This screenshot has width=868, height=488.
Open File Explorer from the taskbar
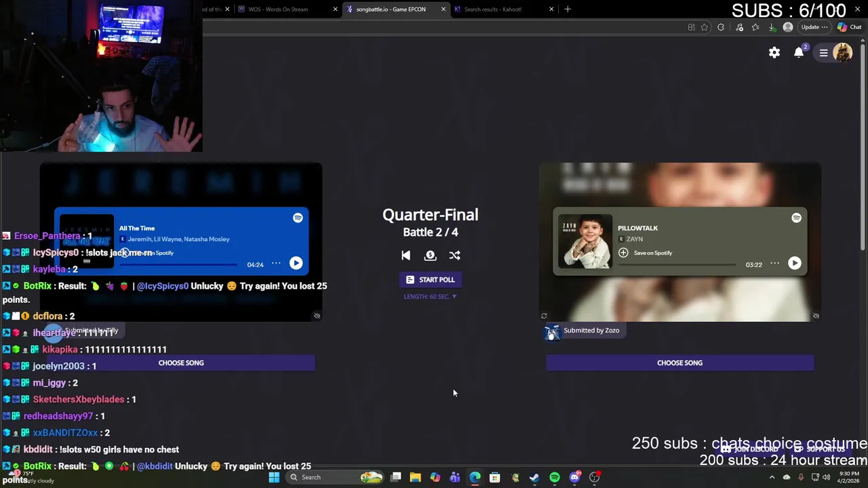(x=415, y=477)
